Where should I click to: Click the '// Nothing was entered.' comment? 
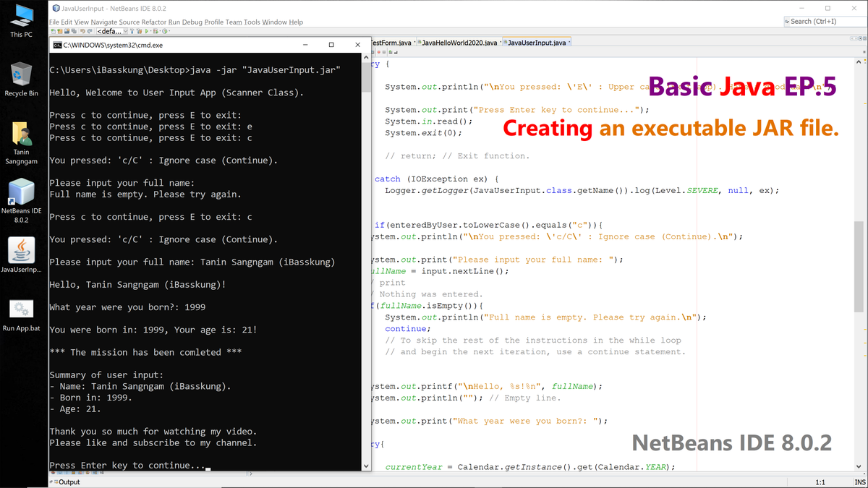click(x=427, y=294)
